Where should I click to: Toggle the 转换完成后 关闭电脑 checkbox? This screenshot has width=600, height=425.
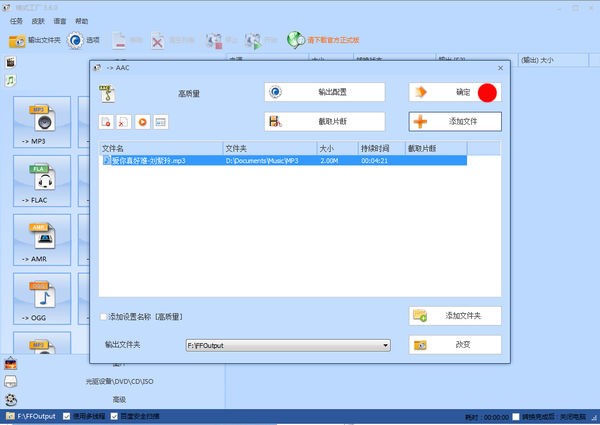click(516, 417)
